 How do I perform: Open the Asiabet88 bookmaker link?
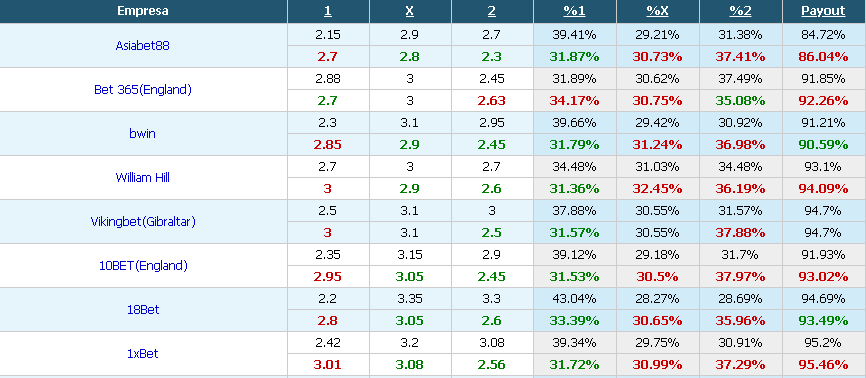(x=142, y=46)
